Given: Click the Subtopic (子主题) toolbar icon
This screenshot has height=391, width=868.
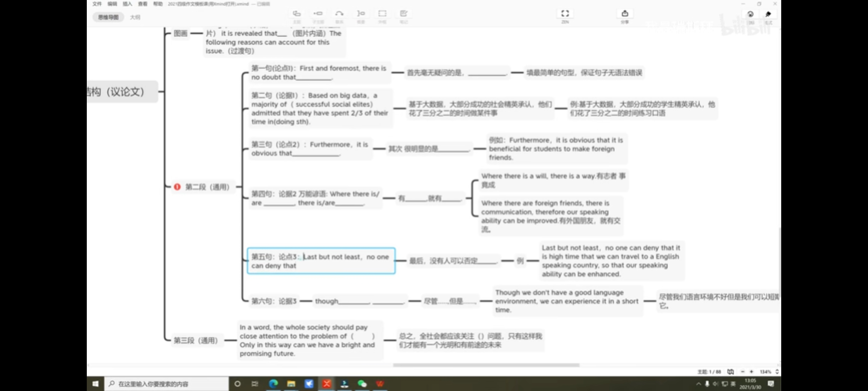Looking at the screenshot, I should (x=318, y=14).
